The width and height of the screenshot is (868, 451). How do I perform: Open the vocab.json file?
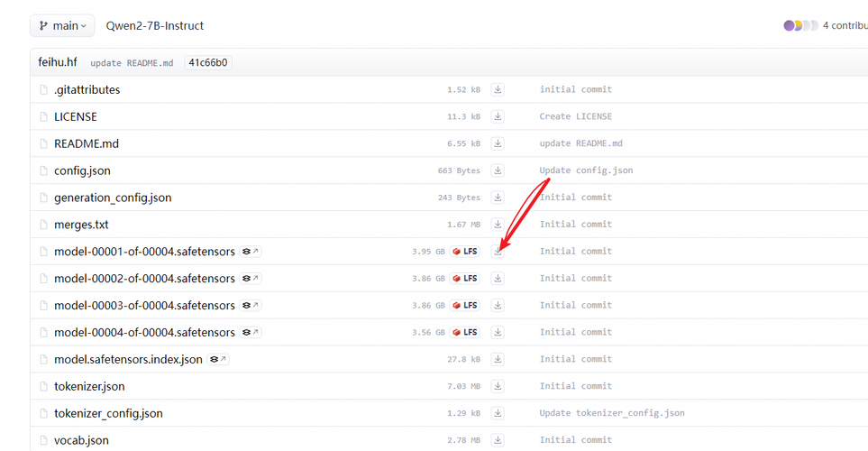pyautogui.click(x=81, y=440)
